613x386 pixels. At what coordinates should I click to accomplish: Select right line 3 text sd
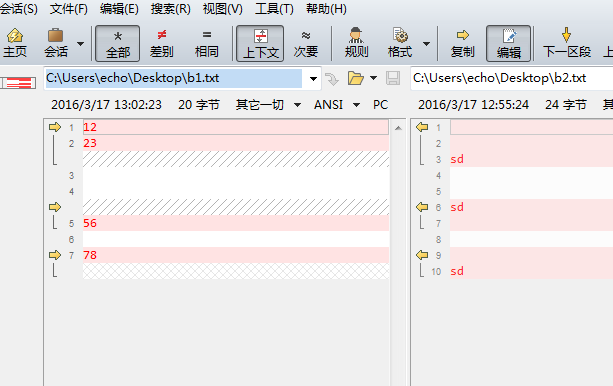coord(457,159)
